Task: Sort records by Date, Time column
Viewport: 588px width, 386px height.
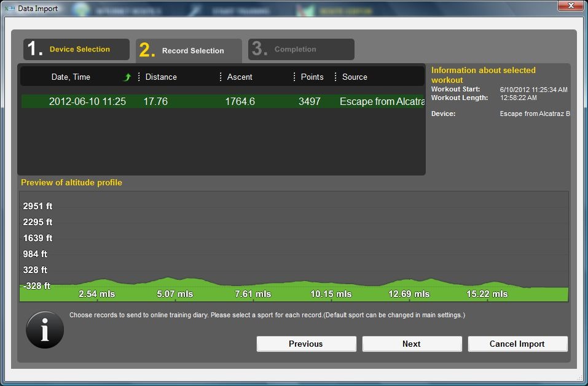Action: click(71, 77)
